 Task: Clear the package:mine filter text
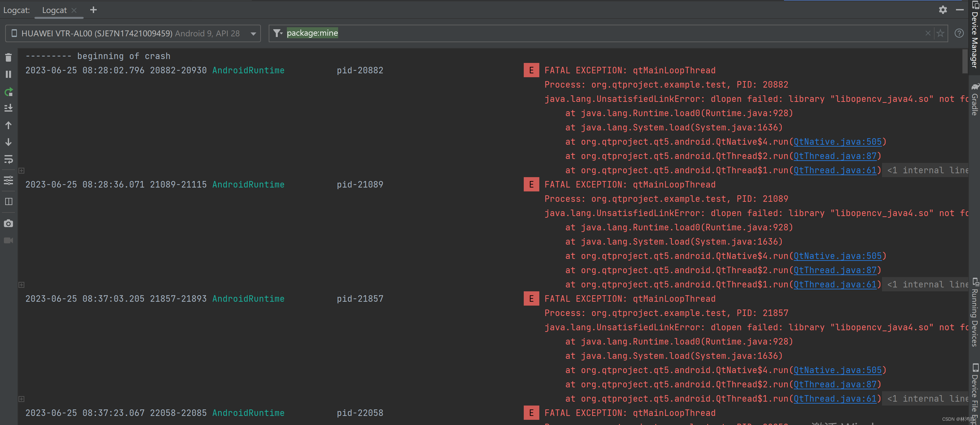click(x=928, y=33)
